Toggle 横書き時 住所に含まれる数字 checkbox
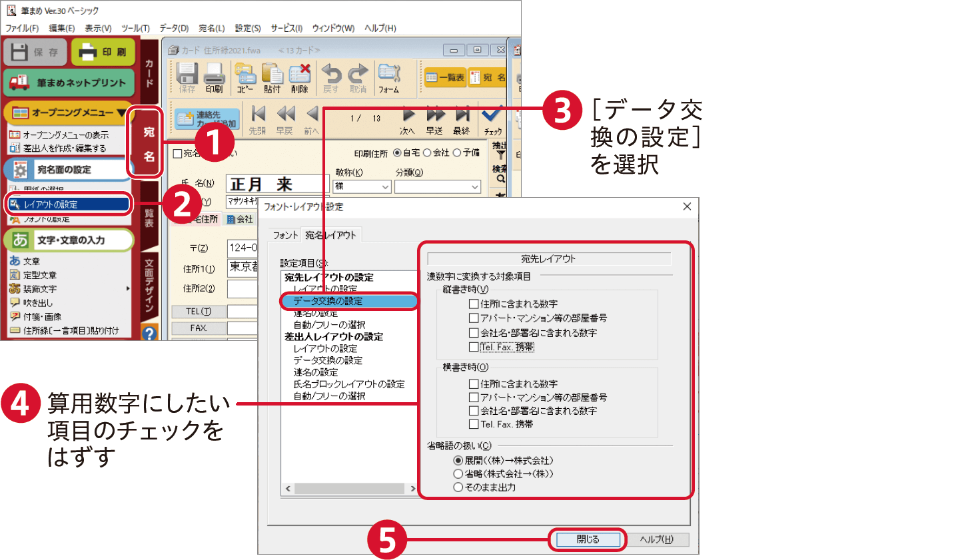This screenshot has width=976, height=560. (x=474, y=384)
